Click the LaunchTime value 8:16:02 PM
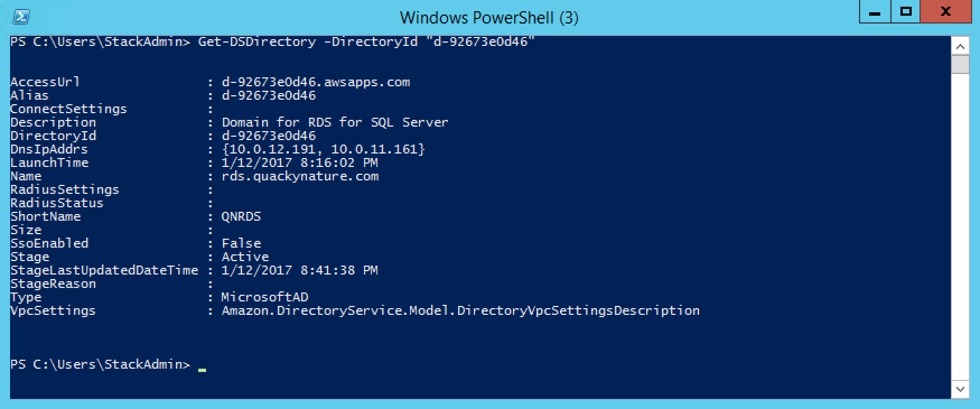The width and height of the screenshot is (980, 409). tap(339, 162)
